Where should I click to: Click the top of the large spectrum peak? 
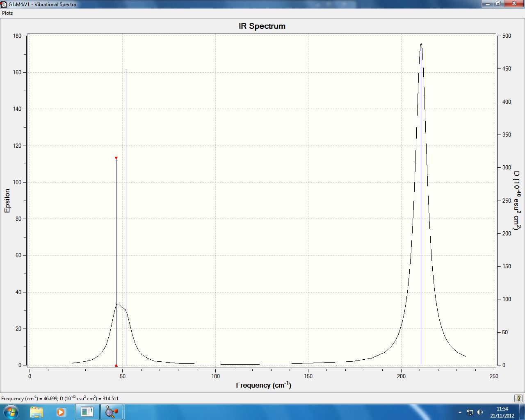pos(421,44)
